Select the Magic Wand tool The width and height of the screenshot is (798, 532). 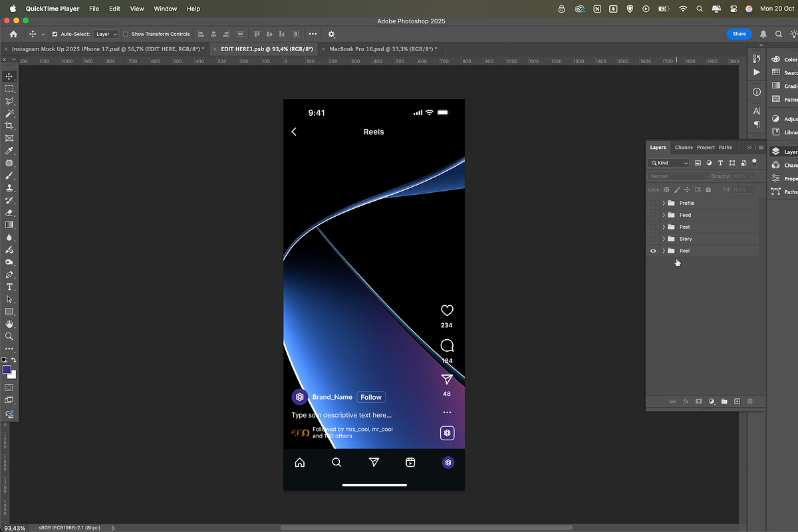coord(9,114)
